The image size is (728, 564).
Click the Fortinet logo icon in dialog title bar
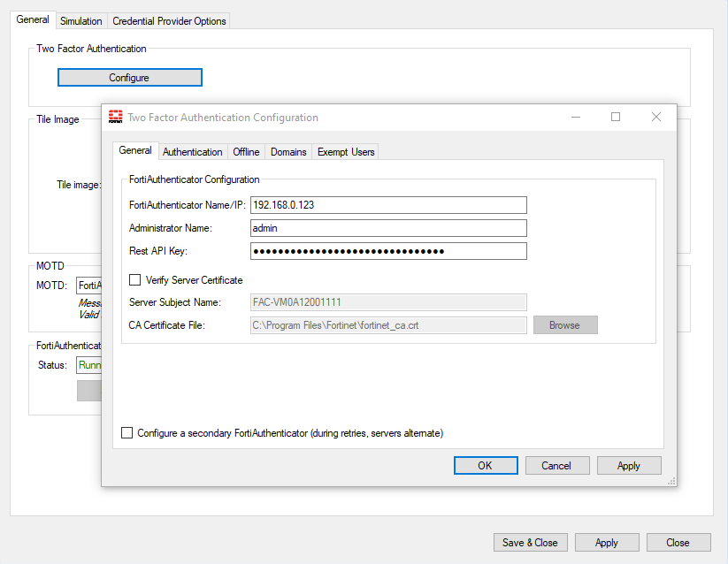[x=115, y=117]
